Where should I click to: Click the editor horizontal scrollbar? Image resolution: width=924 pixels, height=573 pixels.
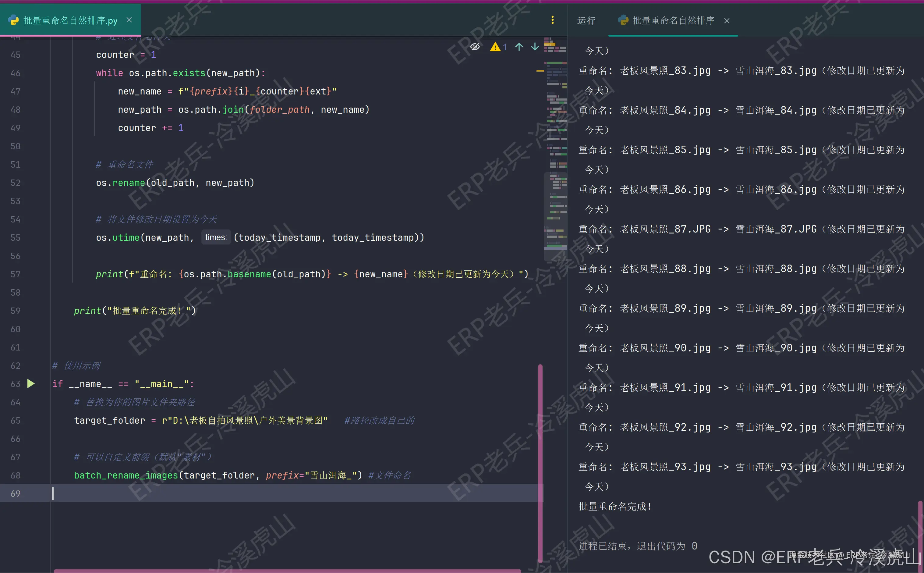pos(288,571)
